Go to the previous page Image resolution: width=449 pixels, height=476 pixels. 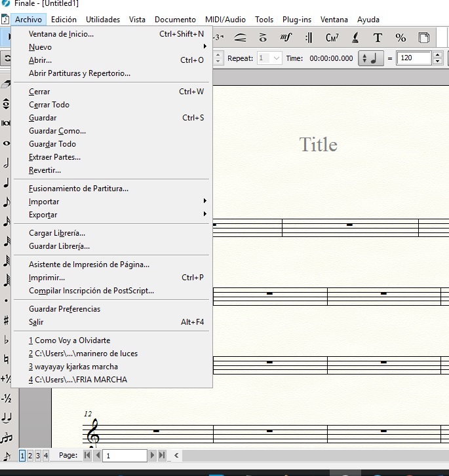98,455
